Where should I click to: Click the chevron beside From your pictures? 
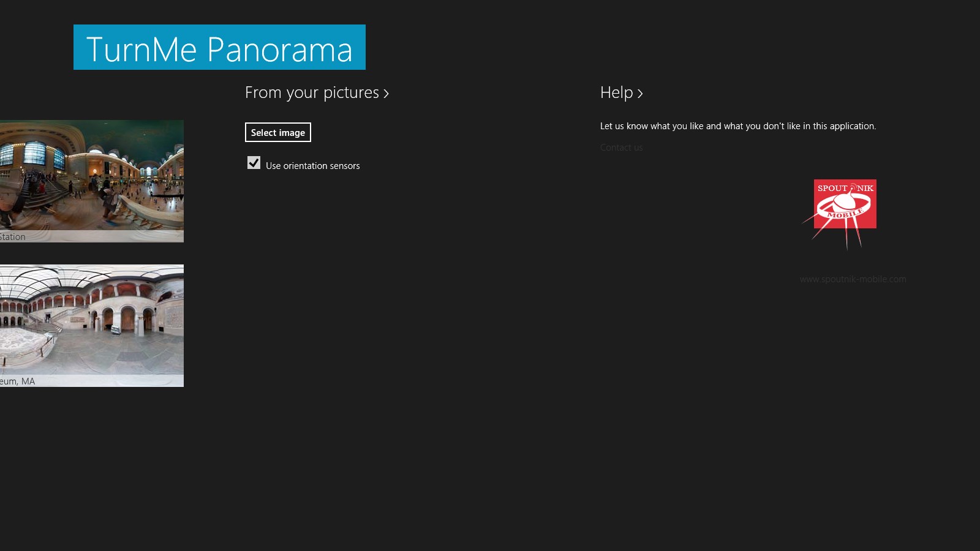click(386, 94)
